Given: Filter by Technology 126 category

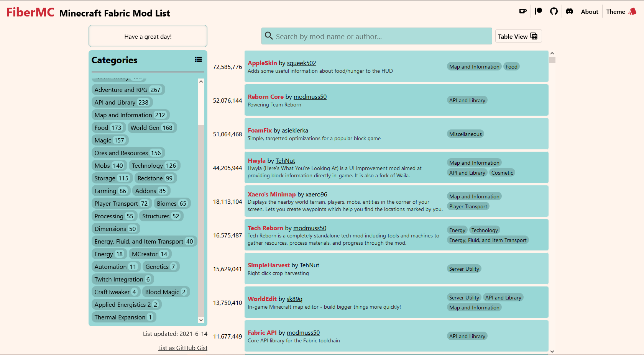Looking at the screenshot, I should click(x=154, y=165).
